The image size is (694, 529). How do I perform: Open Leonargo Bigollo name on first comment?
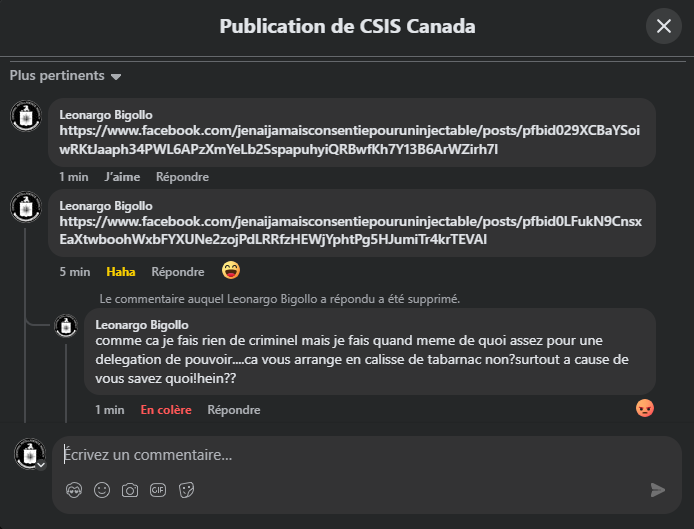(x=106, y=115)
